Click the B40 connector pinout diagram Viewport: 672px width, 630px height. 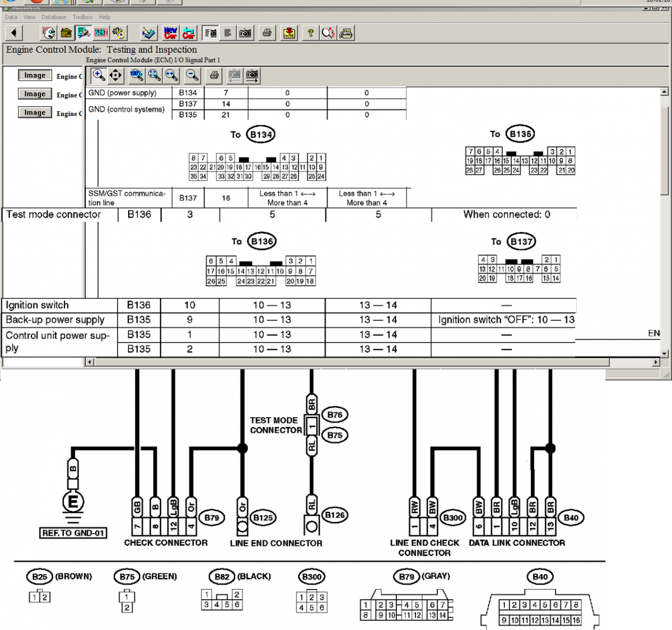pos(540,609)
